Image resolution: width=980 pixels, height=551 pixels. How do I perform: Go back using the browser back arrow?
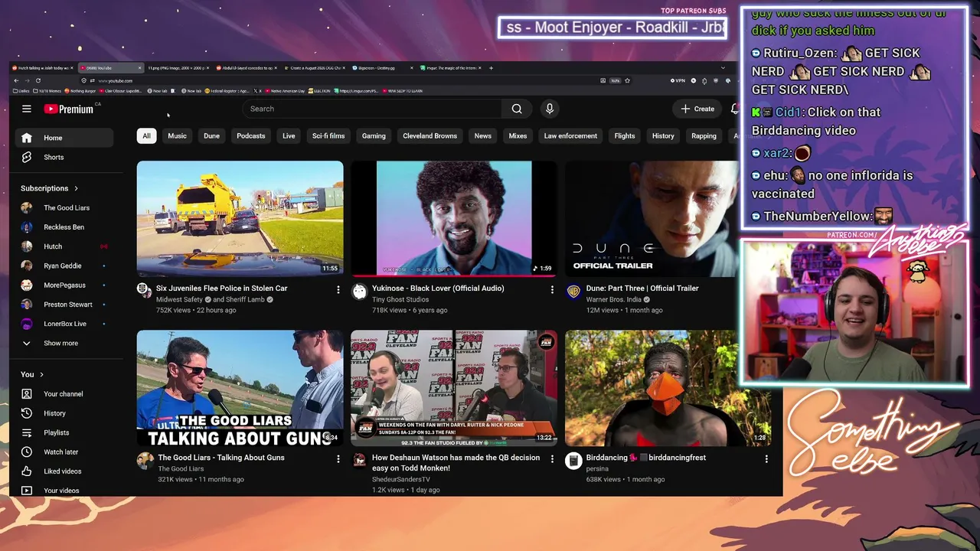tap(16, 80)
